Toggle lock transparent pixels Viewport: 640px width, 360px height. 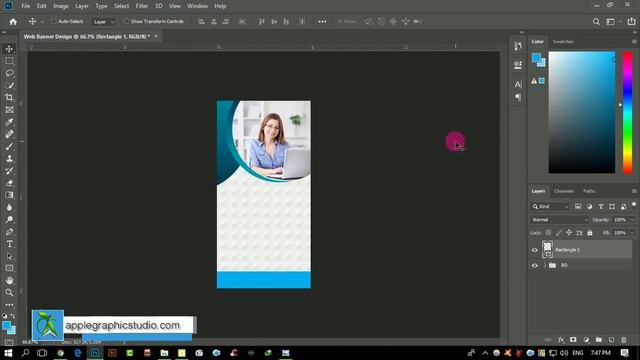click(x=548, y=233)
